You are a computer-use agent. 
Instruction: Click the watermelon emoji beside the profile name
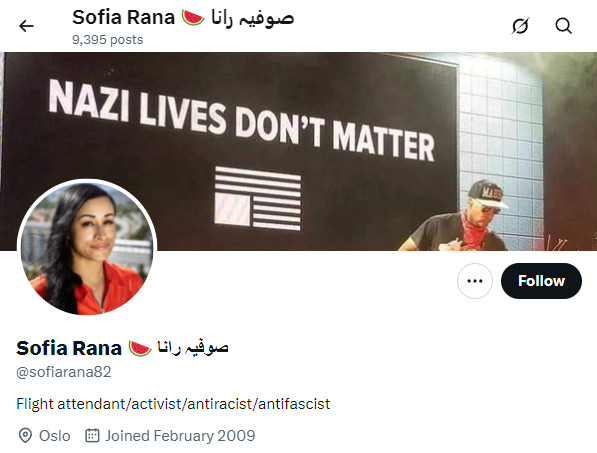pos(140,348)
